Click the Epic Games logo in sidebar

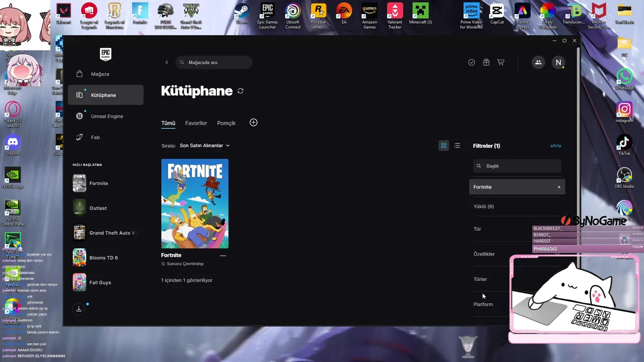105,54
